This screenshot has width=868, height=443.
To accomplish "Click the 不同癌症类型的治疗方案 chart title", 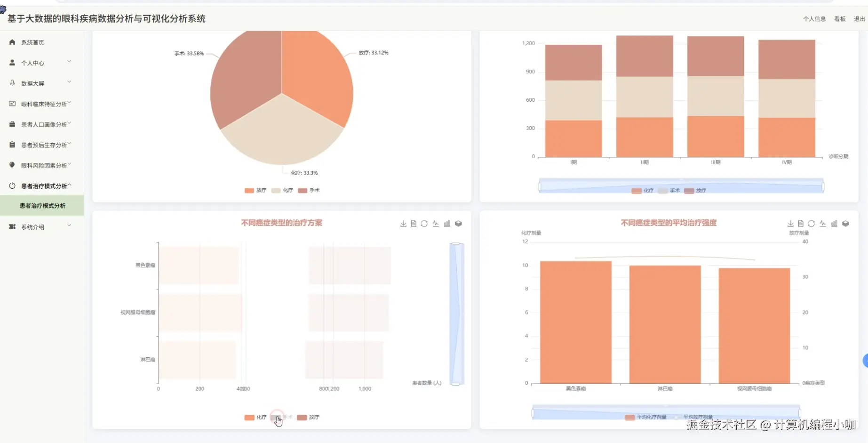I will point(282,223).
